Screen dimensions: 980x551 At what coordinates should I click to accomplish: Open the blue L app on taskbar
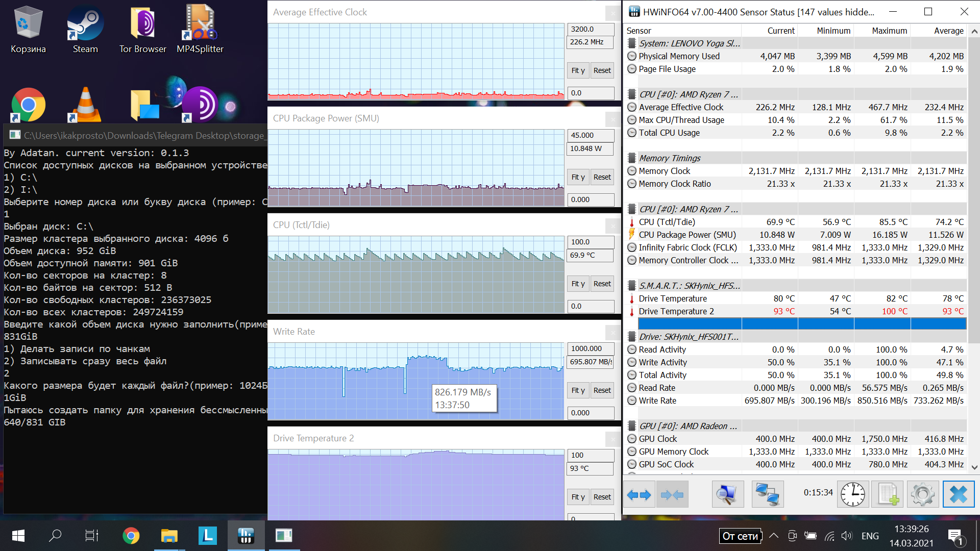tap(207, 536)
